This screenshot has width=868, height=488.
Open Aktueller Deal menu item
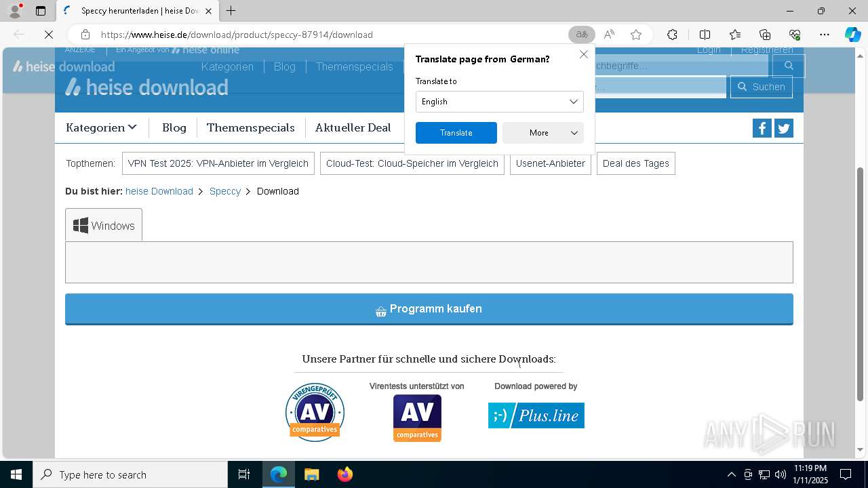(x=353, y=127)
